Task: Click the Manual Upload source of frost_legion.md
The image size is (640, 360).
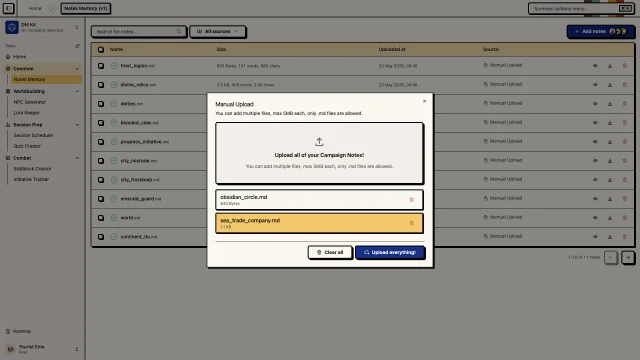Action: coord(503,65)
